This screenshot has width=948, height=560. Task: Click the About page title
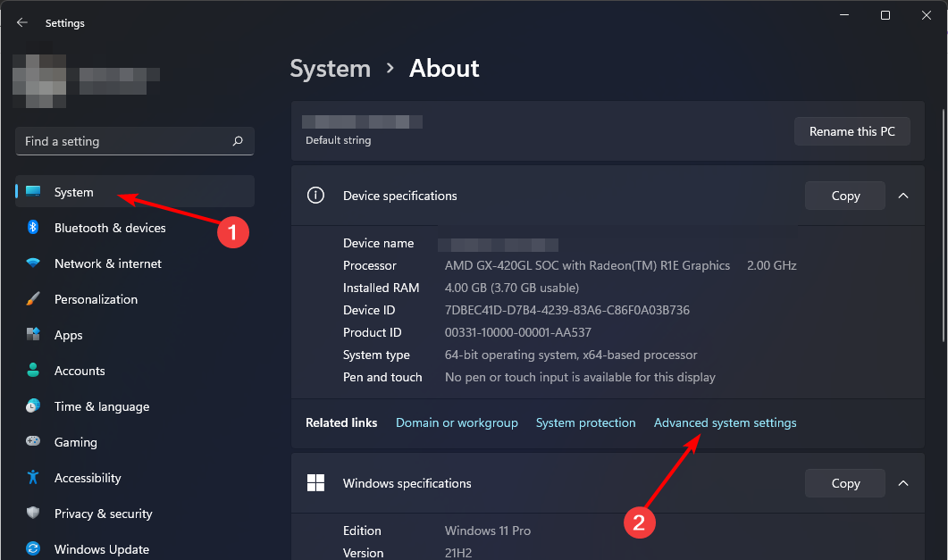click(444, 68)
